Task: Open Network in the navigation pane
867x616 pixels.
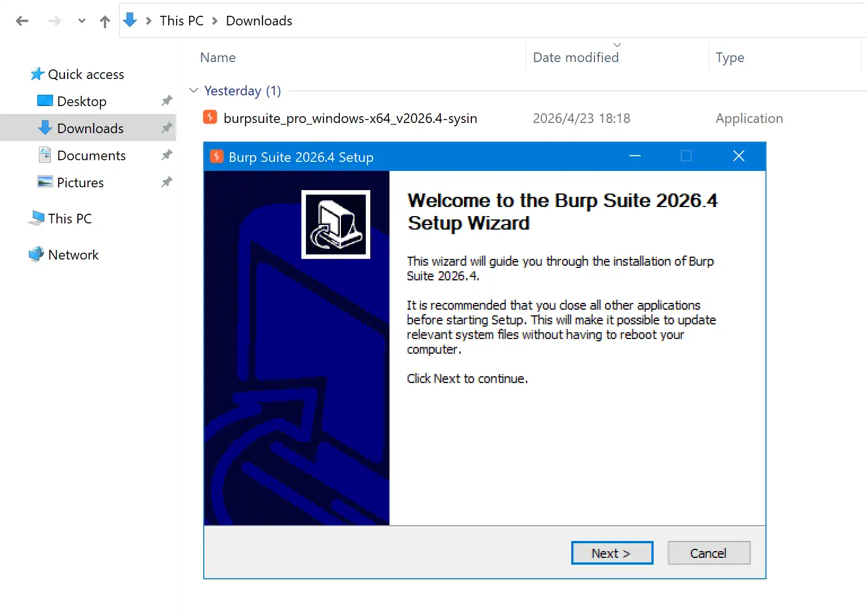Action: [73, 255]
